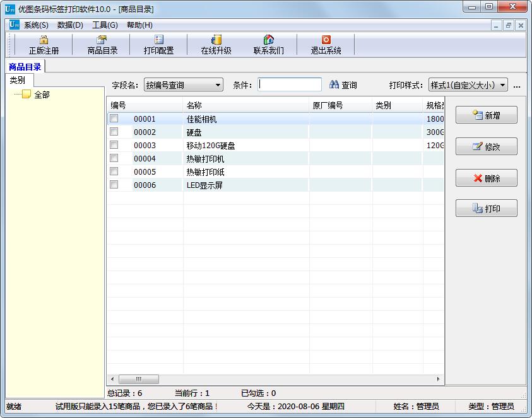Click the 原厂编号 column header

coord(341,105)
